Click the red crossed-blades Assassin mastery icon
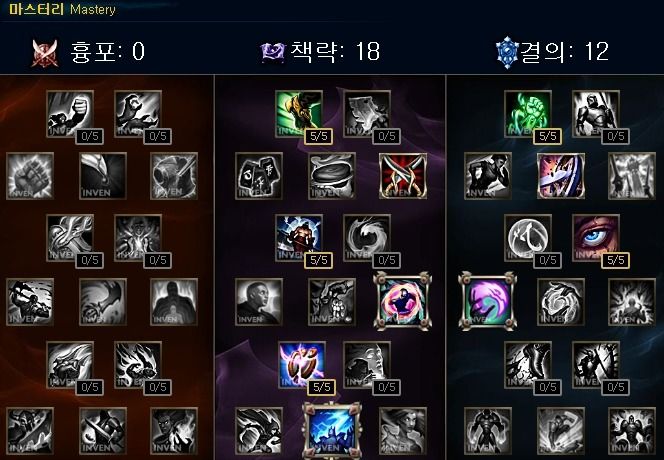 [x=403, y=176]
